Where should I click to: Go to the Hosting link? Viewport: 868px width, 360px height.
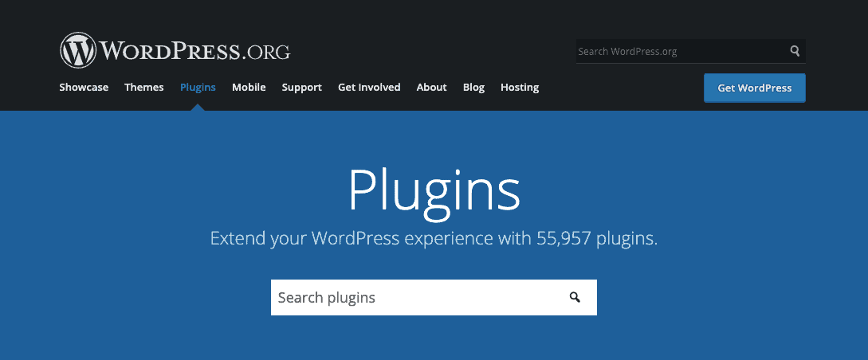pyautogui.click(x=520, y=88)
